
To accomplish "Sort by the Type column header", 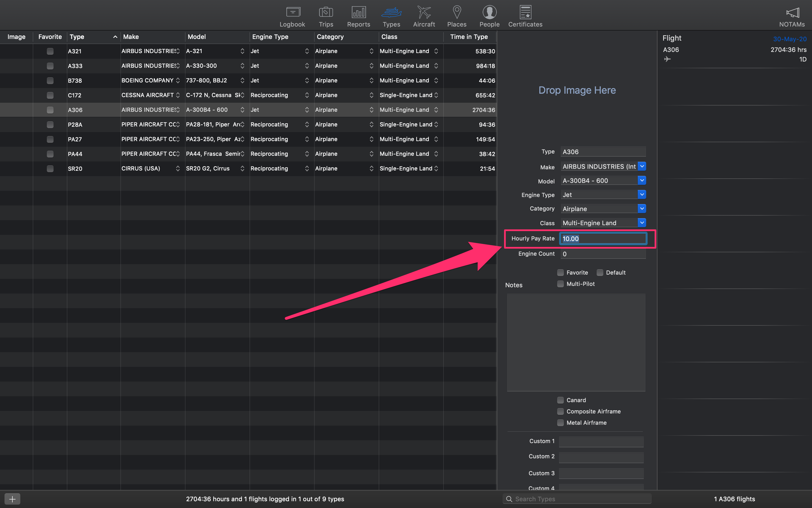I will (x=94, y=37).
